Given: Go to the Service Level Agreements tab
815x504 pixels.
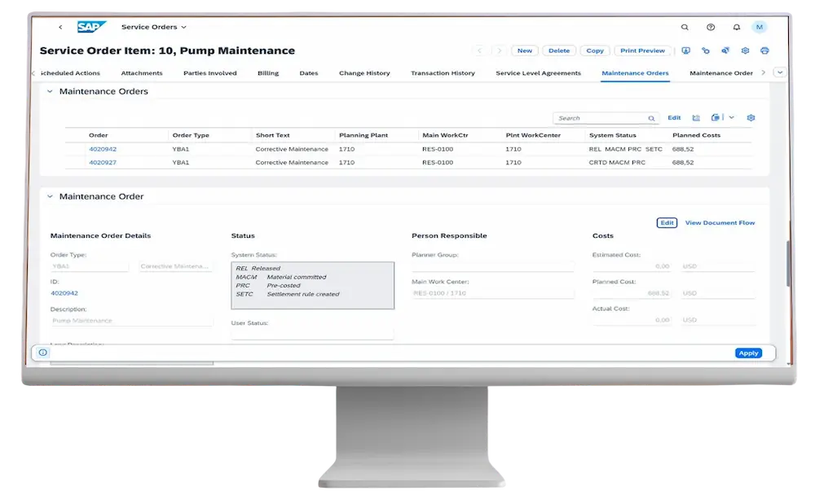Looking at the screenshot, I should tap(539, 73).
